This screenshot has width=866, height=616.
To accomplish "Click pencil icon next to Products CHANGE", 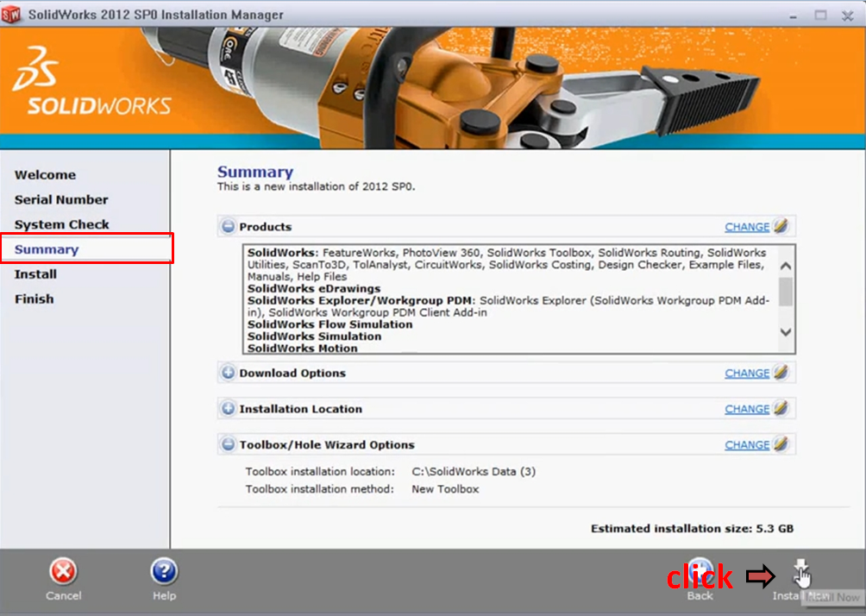I will click(781, 225).
